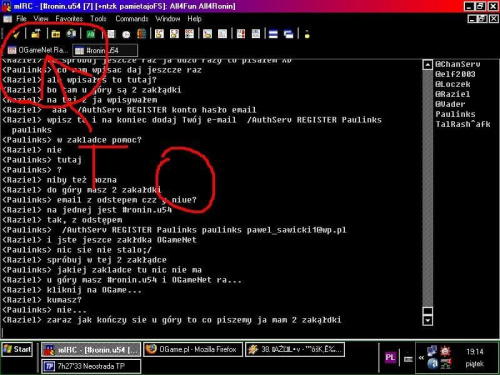Open the colors palette book icon
The width and height of the screenshot is (500, 375).
click(x=142, y=34)
